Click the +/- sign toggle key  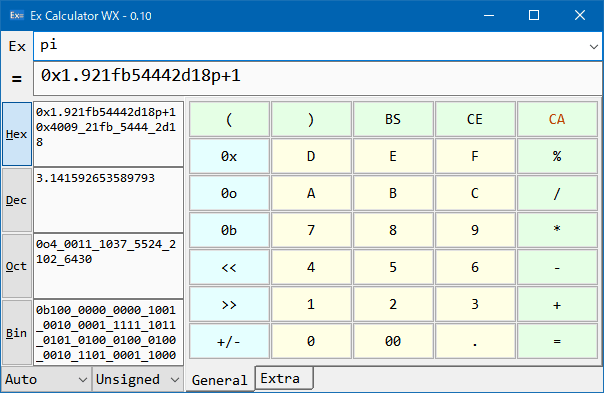pos(229,341)
